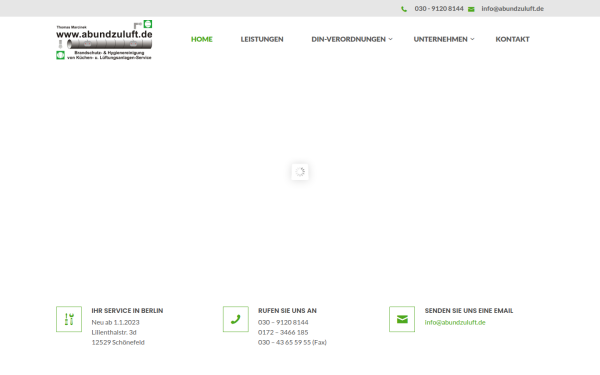This screenshot has height=375, width=600.
Task: Click the tools icon beside Ihr Service in Berlin
Action: 69,319
